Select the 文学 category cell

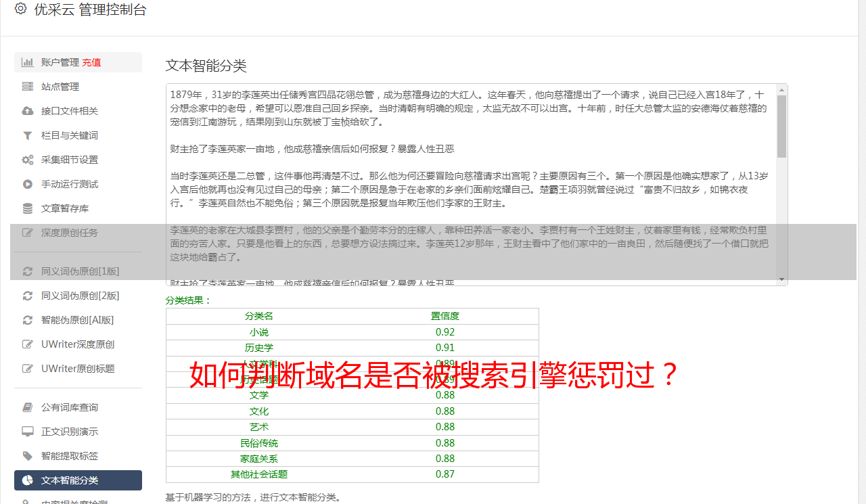[x=259, y=395]
